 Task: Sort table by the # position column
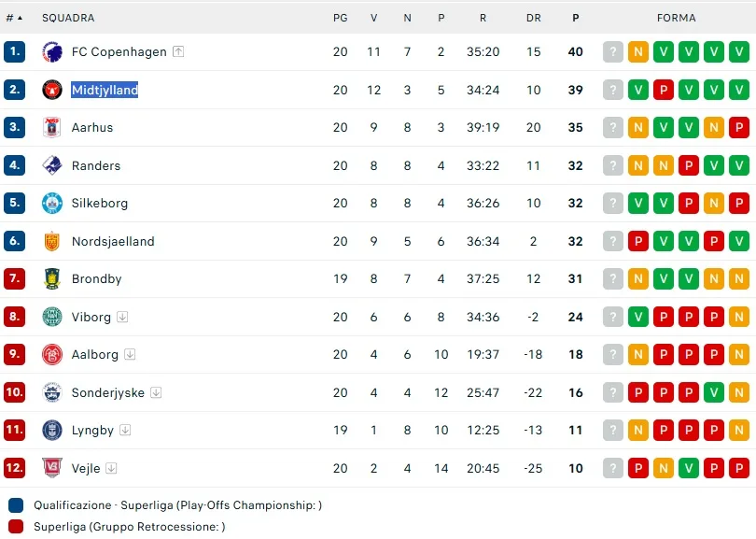tap(14, 18)
